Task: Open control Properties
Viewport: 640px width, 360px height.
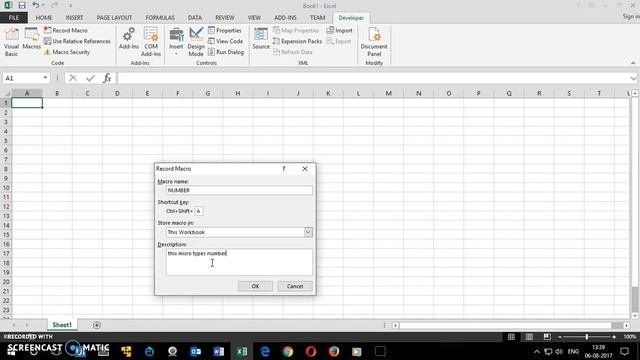Action: (224, 31)
